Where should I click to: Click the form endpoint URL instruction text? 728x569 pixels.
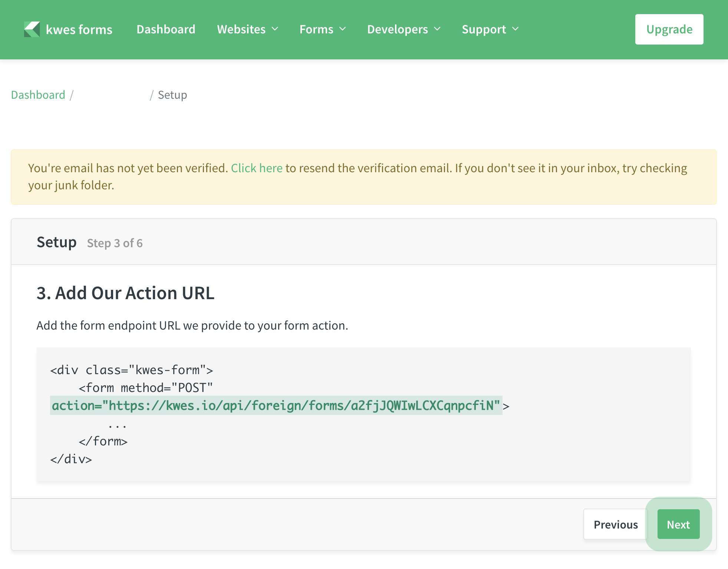pyautogui.click(x=192, y=326)
